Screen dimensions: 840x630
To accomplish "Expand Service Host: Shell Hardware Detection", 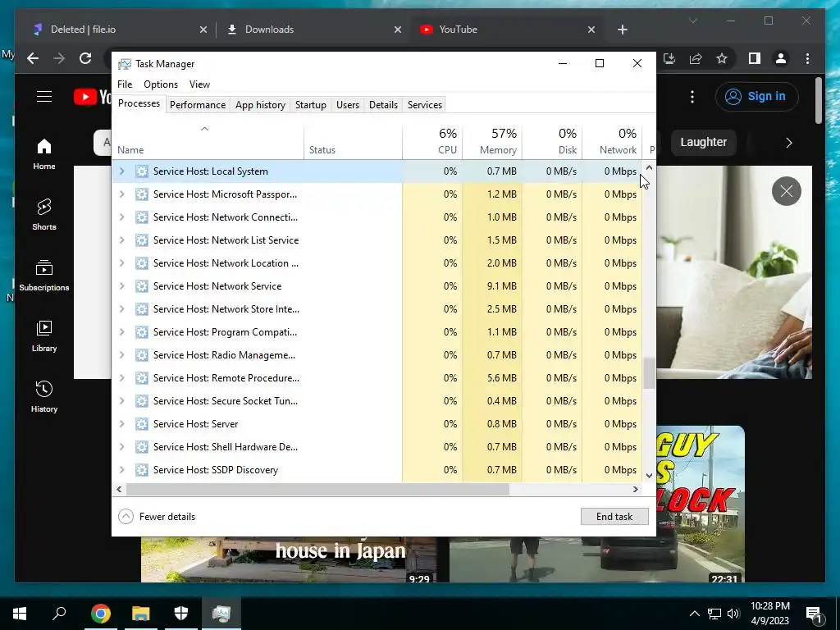I will pos(121,447).
